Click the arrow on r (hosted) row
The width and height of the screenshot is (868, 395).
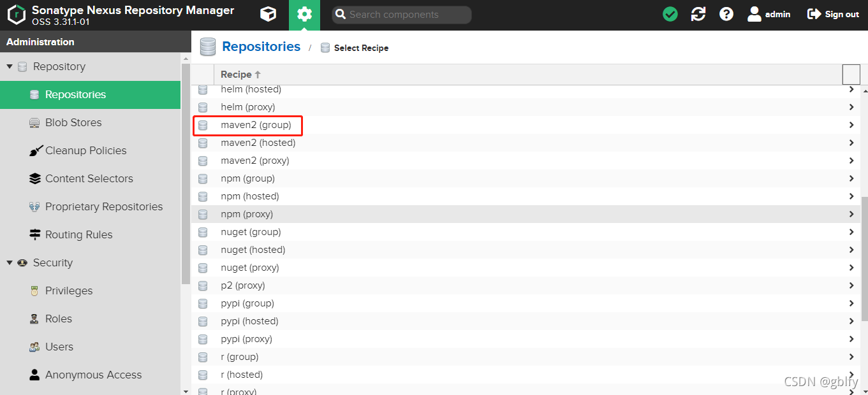click(851, 375)
